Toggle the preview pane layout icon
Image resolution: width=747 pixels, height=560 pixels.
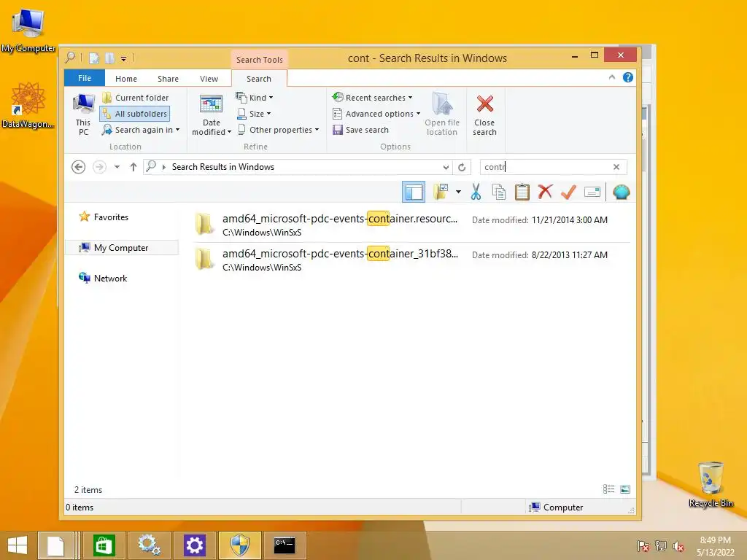pyautogui.click(x=414, y=192)
